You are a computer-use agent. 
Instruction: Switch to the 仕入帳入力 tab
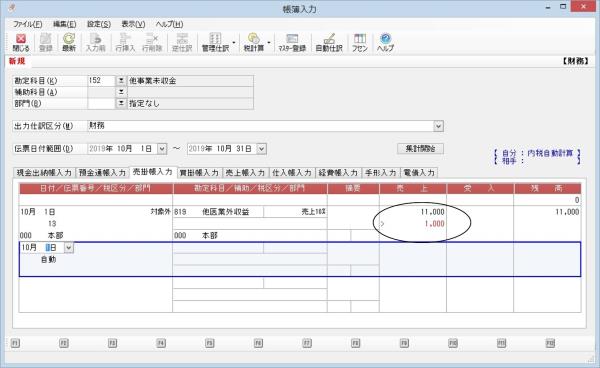(x=292, y=173)
